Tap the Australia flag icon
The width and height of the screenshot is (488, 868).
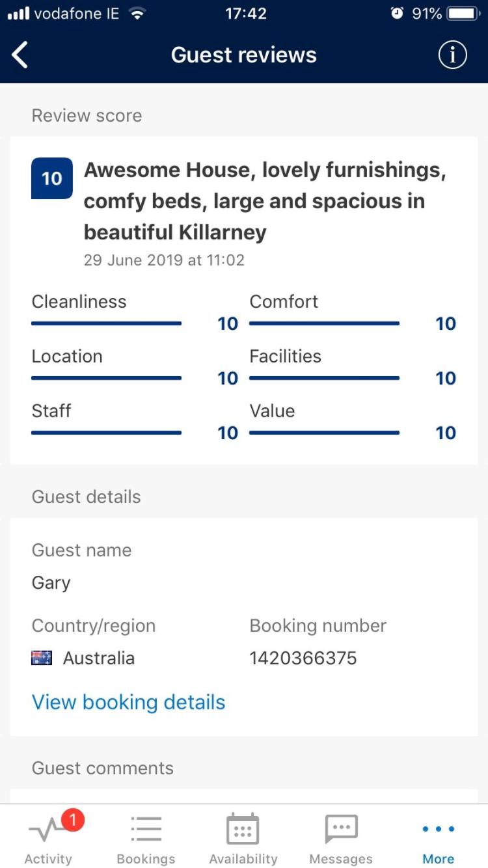pyautogui.click(x=42, y=658)
